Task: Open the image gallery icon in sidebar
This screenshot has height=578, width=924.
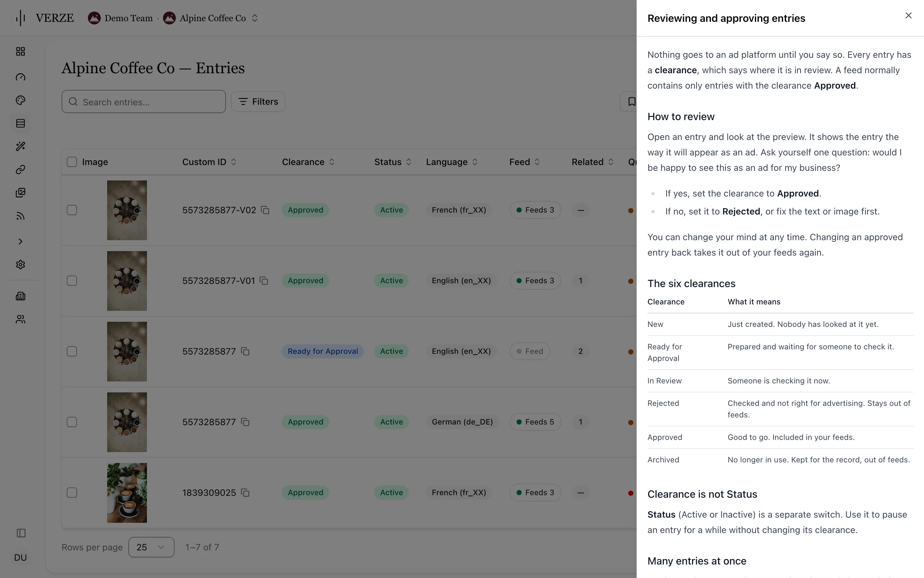Action: click(x=21, y=193)
